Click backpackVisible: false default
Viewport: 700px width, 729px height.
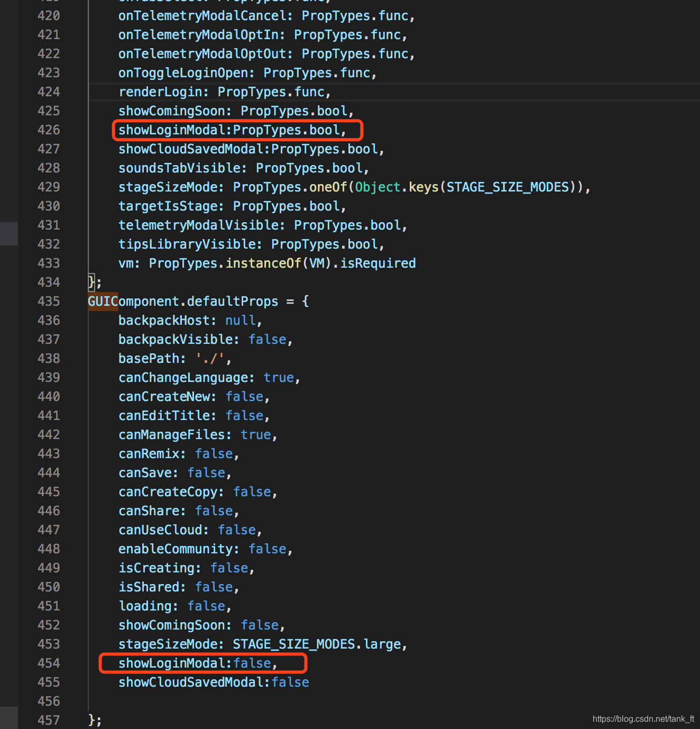click(x=206, y=340)
